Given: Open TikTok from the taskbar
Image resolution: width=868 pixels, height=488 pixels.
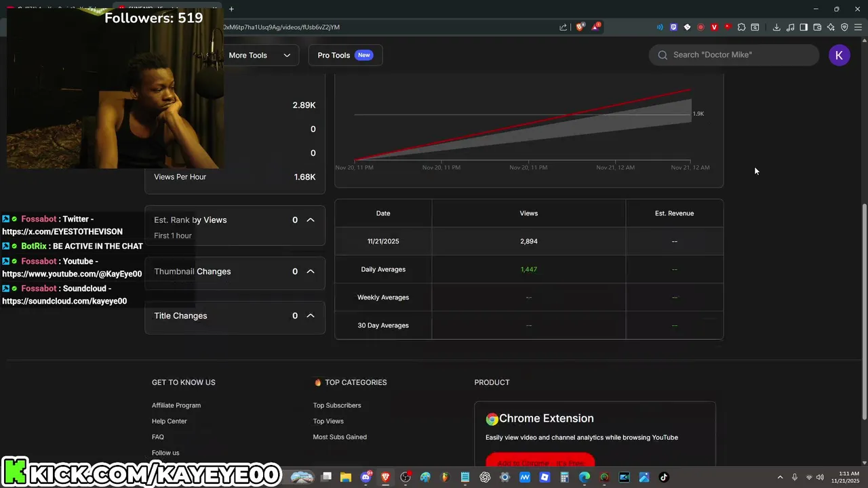Looking at the screenshot, I should point(664,477).
